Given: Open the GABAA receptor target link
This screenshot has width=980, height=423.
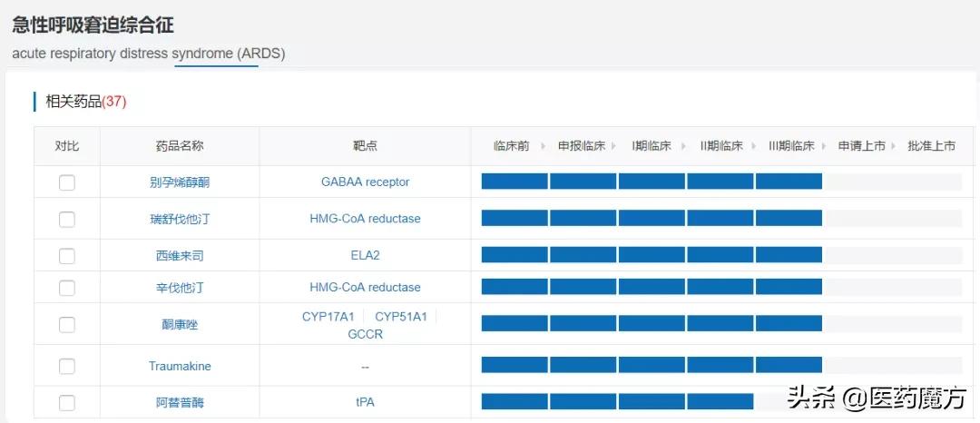Looking at the screenshot, I should coord(366,182).
